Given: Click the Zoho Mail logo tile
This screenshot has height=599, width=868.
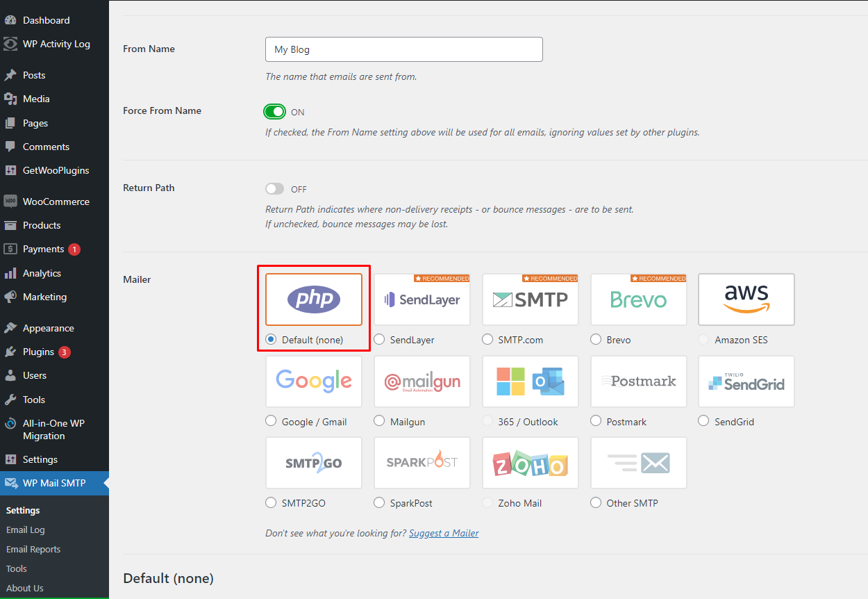Looking at the screenshot, I should point(531,463).
